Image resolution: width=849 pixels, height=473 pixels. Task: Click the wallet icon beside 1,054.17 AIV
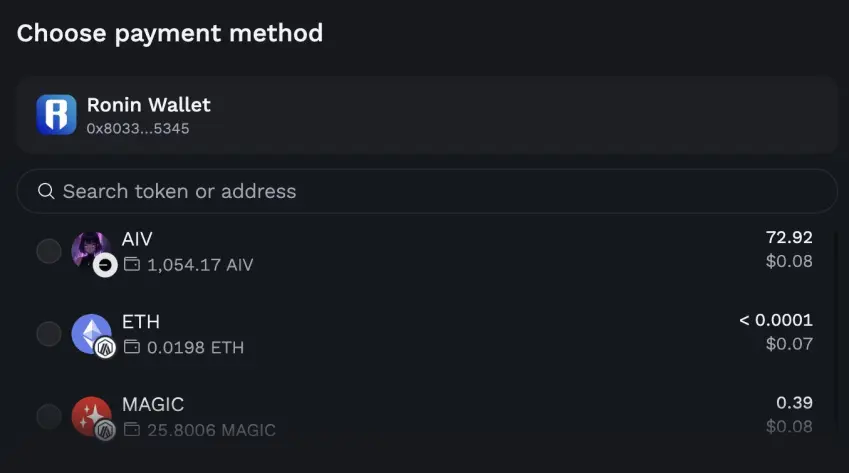click(132, 264)
